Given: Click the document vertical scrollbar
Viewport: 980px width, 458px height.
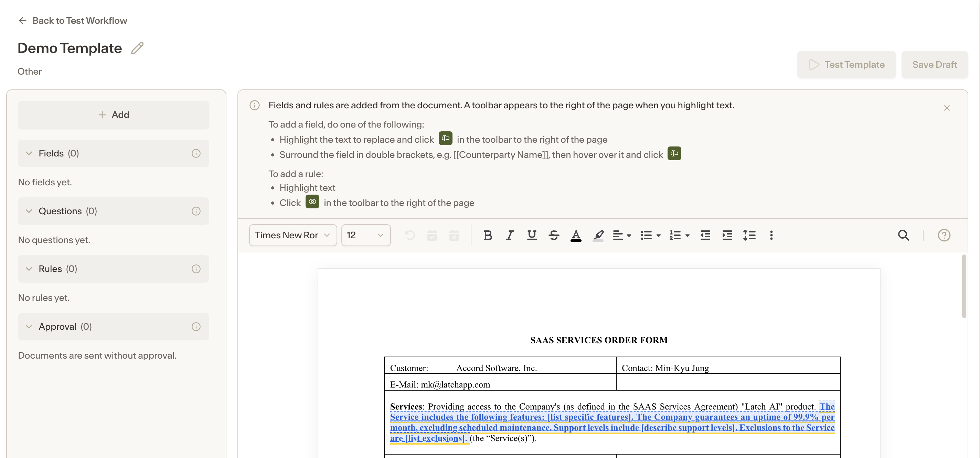Looking at the screenshot, I should click(x=963, y=286).
